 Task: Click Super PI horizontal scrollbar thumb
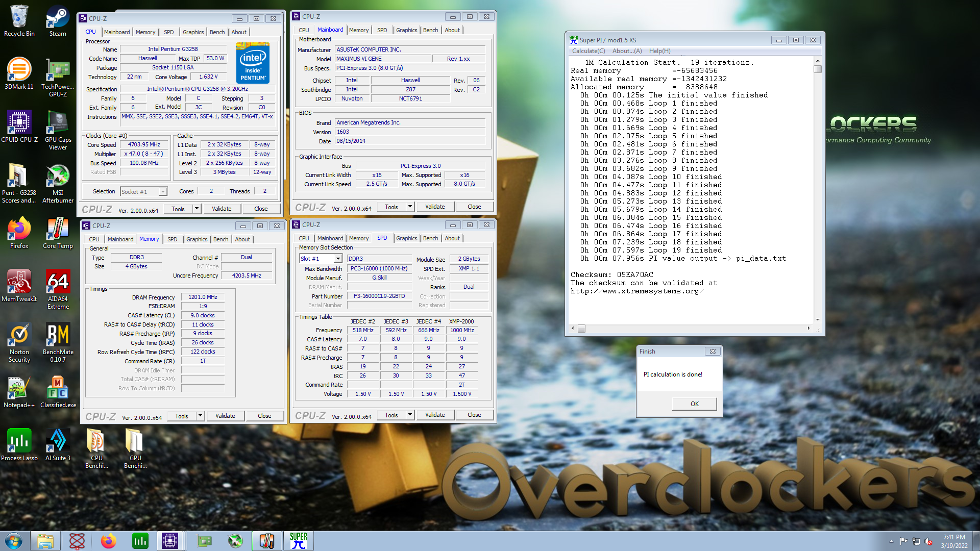pos(581,329)
